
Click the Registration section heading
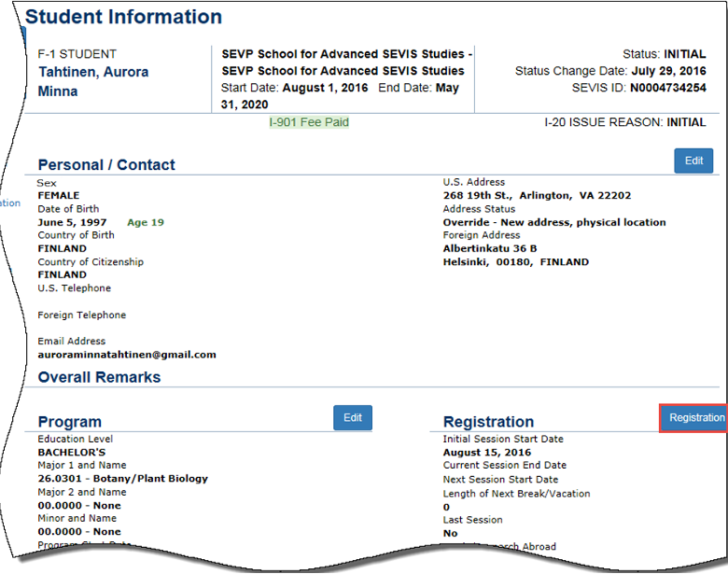(x=488, y=422)
